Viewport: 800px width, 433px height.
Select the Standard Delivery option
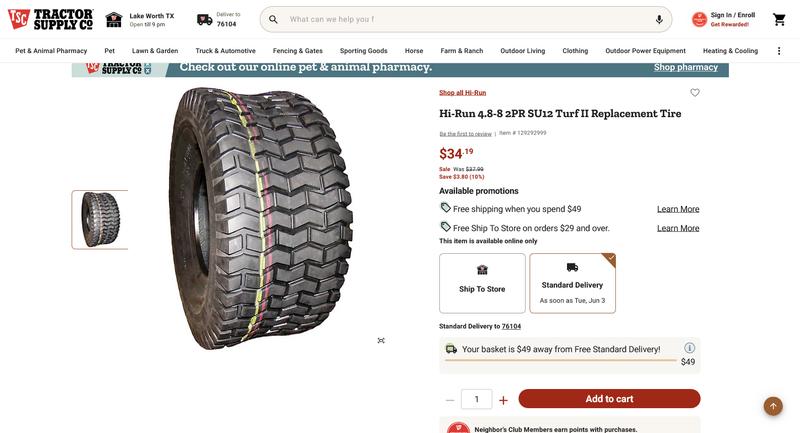coord(572,283)
